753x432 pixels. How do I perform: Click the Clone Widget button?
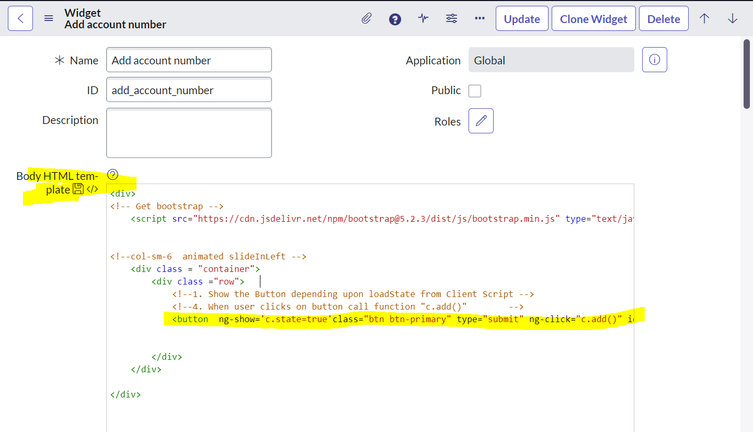[x=593, y=19]
